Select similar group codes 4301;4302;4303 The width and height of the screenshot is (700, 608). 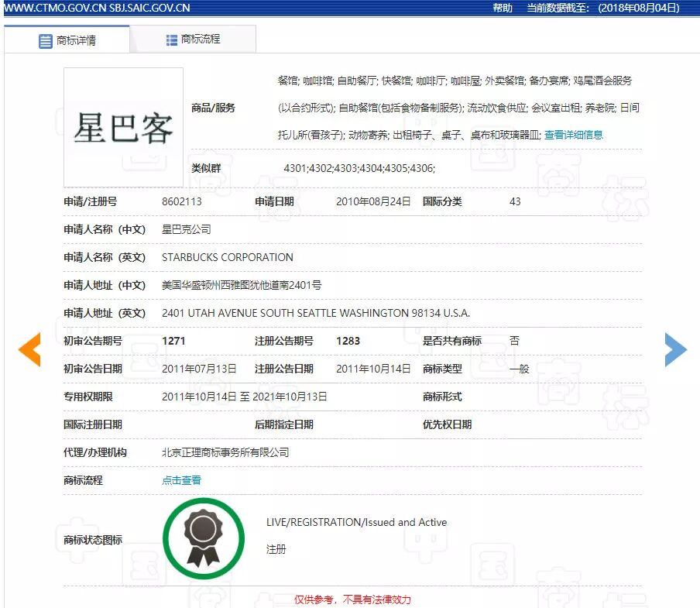tap(359, 168)
